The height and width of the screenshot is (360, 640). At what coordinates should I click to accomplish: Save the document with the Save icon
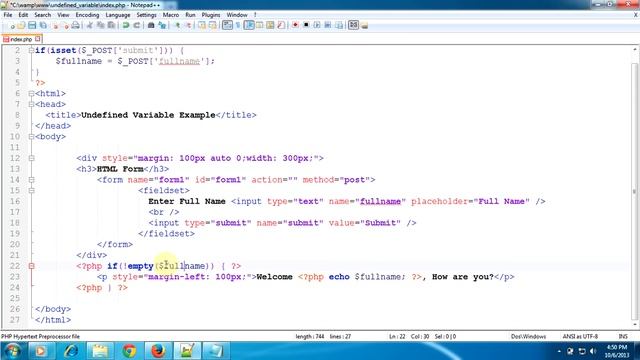point(32,25)
